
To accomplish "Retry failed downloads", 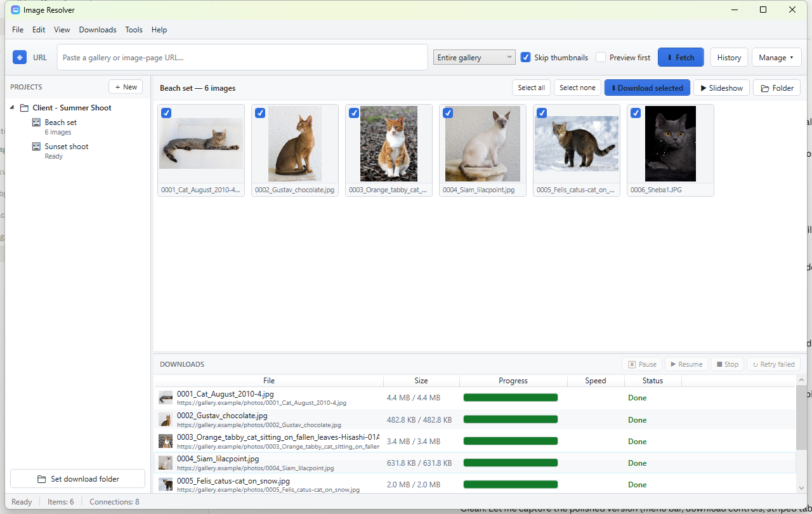I will click(x=773, y=364).
